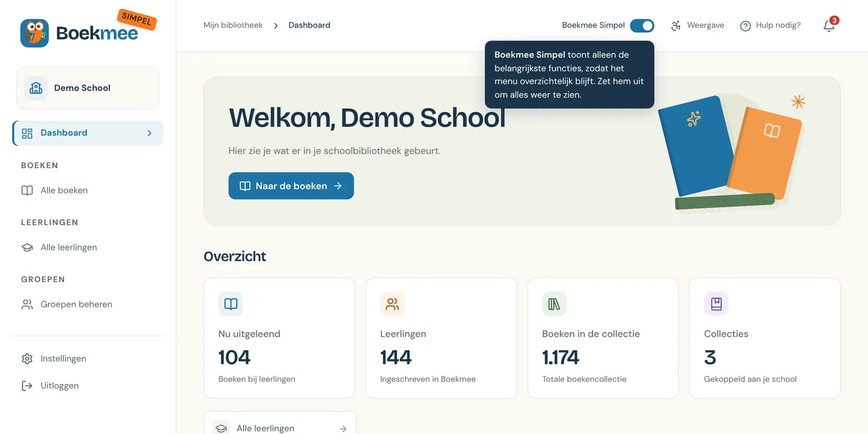This screenshot has width=868, height=434.
Task: Click the arrow on the bottom Alle leerlingen shortcut
Action: click(x=343, y=429)
